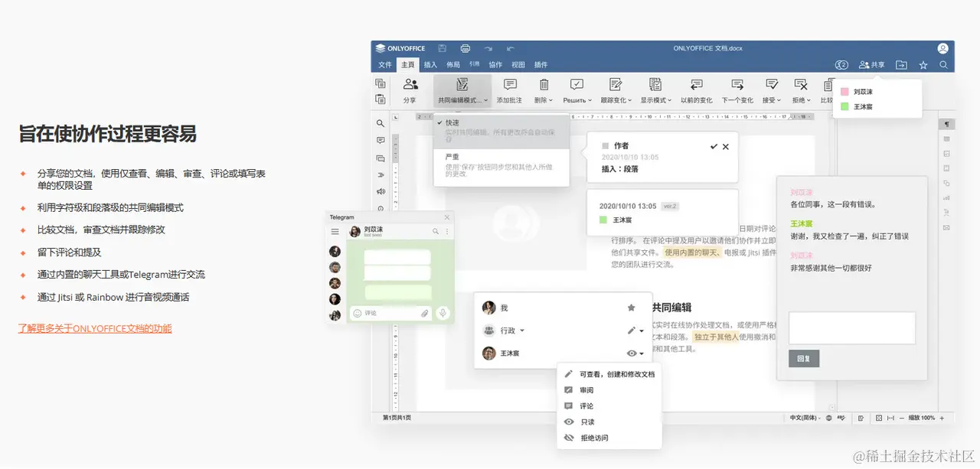
Task: Open the chat sidebar icon
Action: click(x=381, y=158)
